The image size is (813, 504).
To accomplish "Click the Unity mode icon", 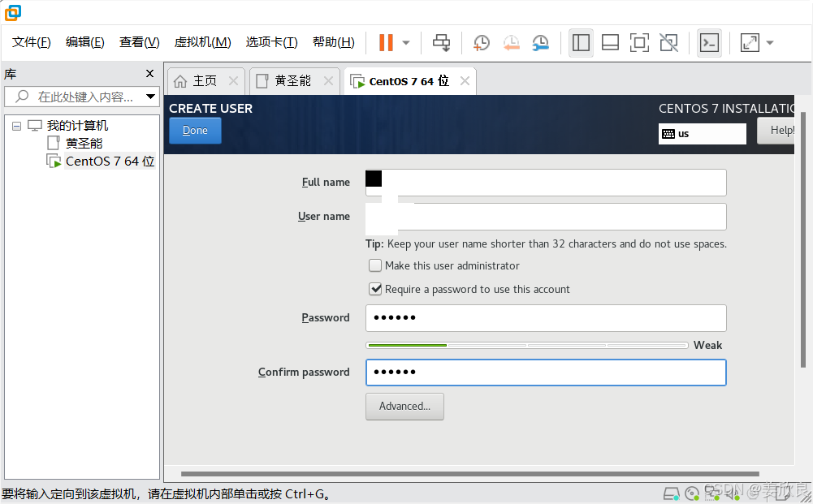I will pos(669,42).
